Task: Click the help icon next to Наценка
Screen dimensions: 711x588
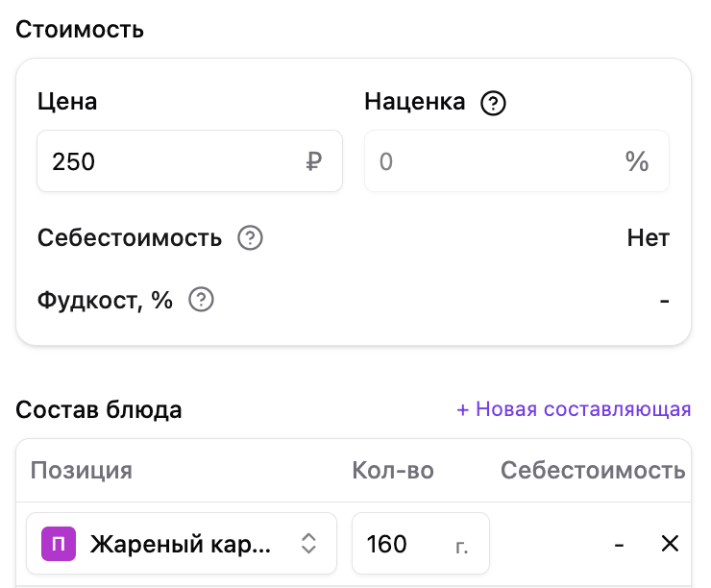Action: click(x=493, y=103)
